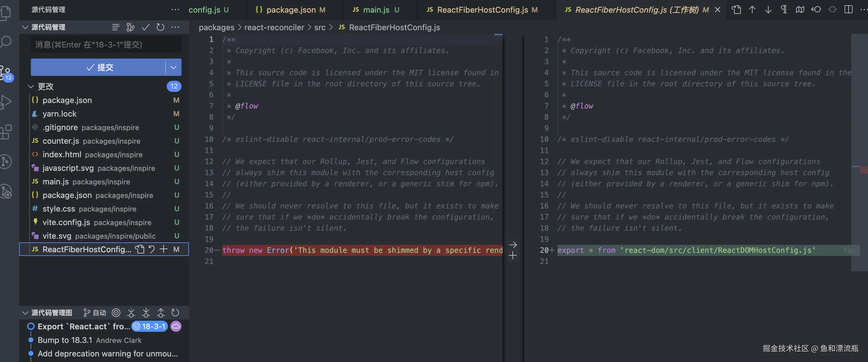Screen dimensions: 868x362
Task: Fetch icon in source control graph header
Action: tap(131, 313)
